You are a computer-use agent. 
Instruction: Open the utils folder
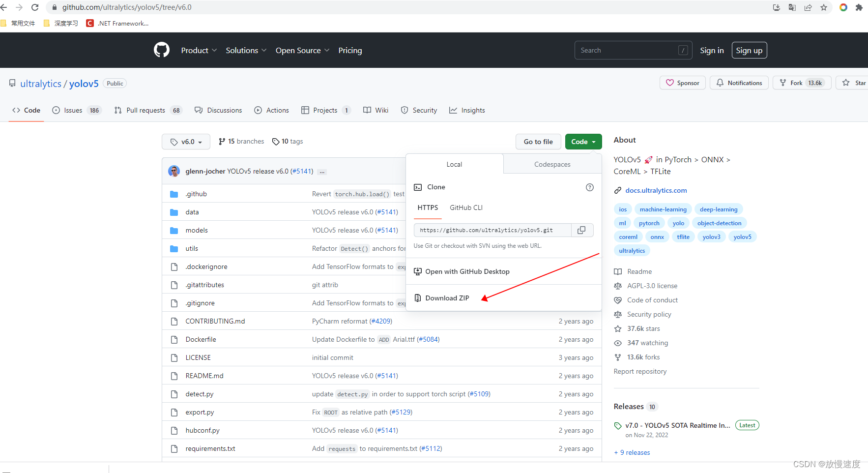[192, 249]
